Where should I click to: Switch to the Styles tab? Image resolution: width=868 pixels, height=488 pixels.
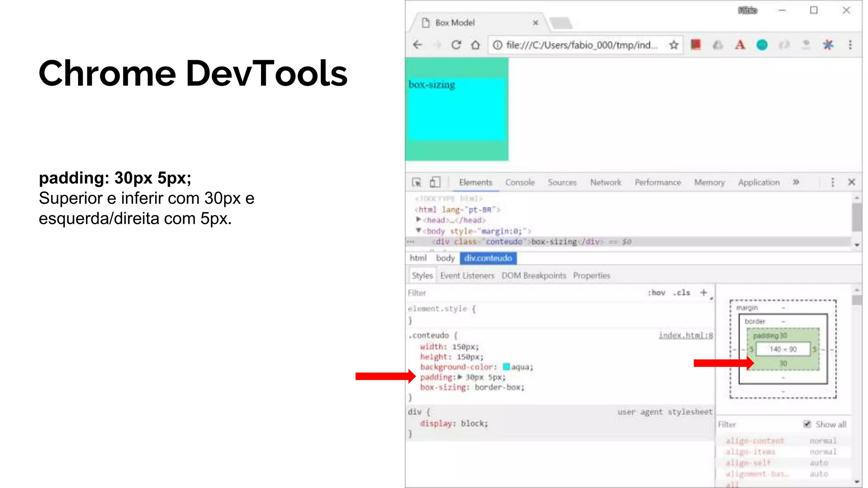point(422,275)
